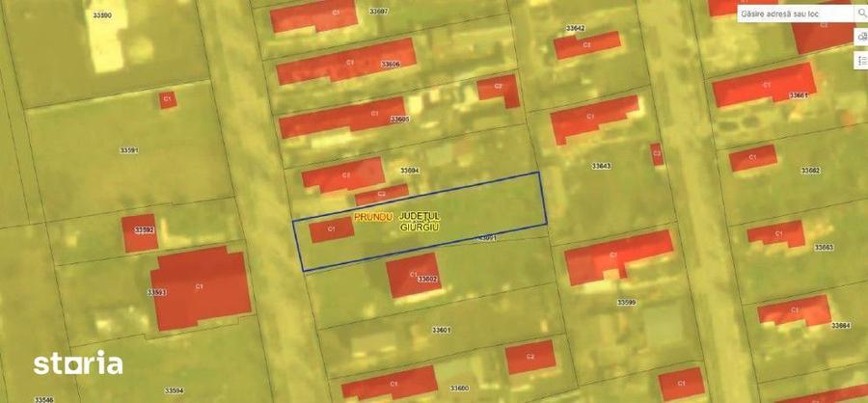This screenshot has width=868, height=403.
Task: Click the C2 building on parcel 33604
Action: (381, 195)
